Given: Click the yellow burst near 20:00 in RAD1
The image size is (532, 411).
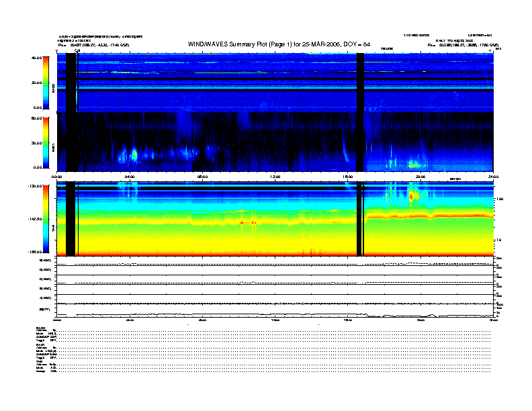Looking at the screenshot, I should (414, 165).
